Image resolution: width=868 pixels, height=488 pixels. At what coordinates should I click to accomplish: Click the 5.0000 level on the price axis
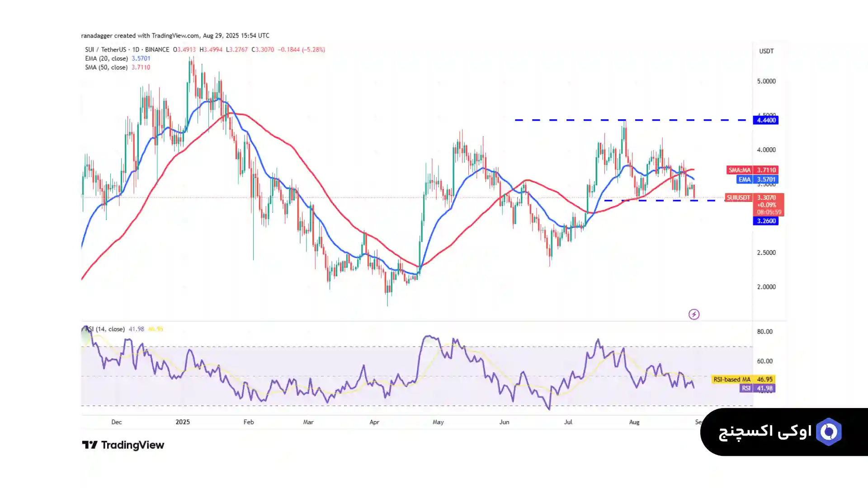coord(766,81)
